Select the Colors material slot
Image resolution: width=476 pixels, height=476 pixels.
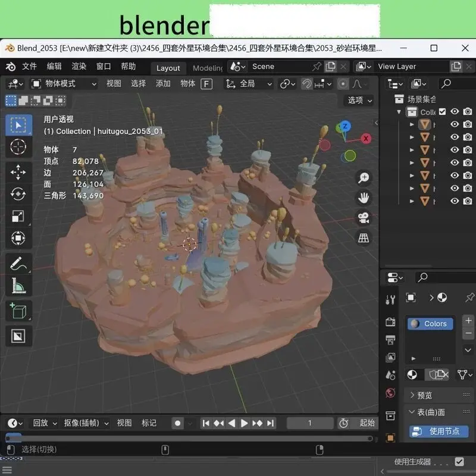coord(430,324)
